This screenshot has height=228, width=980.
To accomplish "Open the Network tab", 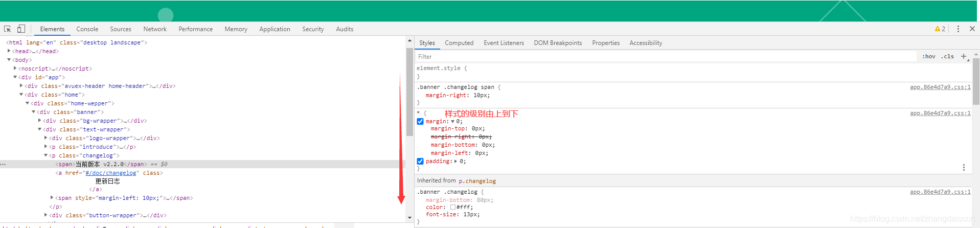I will click(155, 29).
